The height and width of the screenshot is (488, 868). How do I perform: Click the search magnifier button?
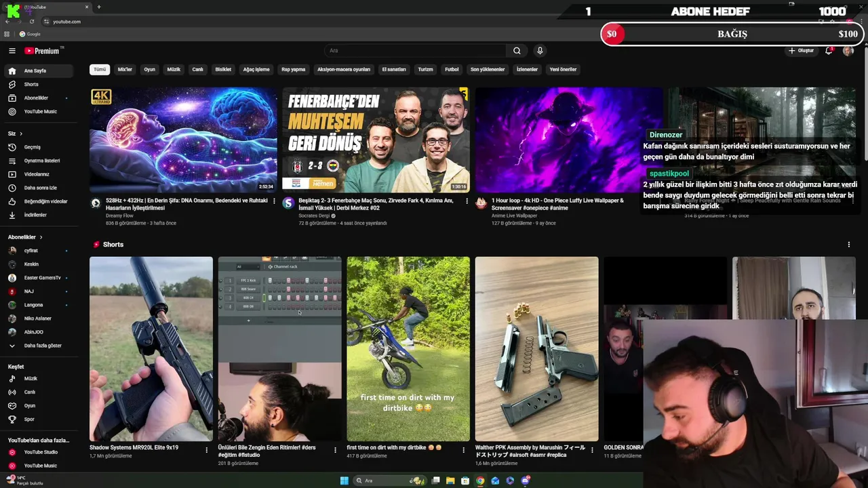coord(517,51)
